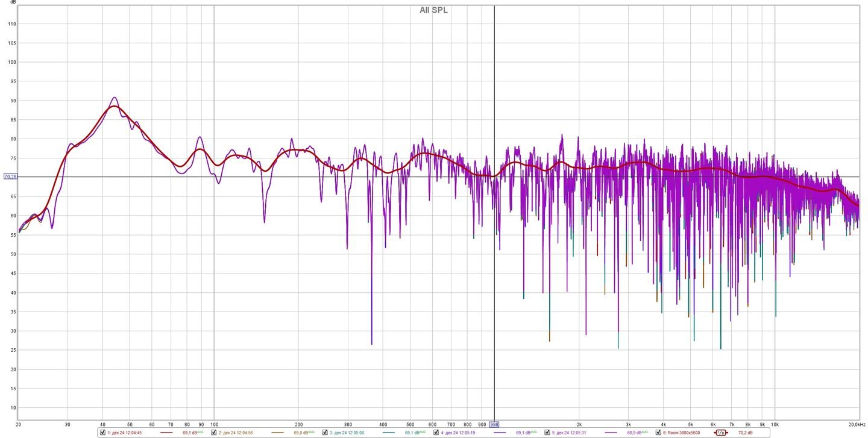Click the dark red line sample of trace 1

167,433
